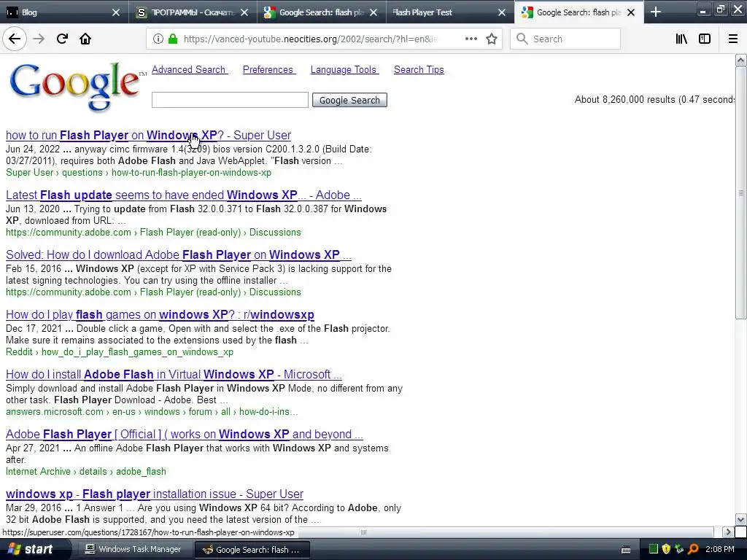747x560 pixels.
Task: Switch to the ПРОГРАММЫ tab
Action: [193, 12]
